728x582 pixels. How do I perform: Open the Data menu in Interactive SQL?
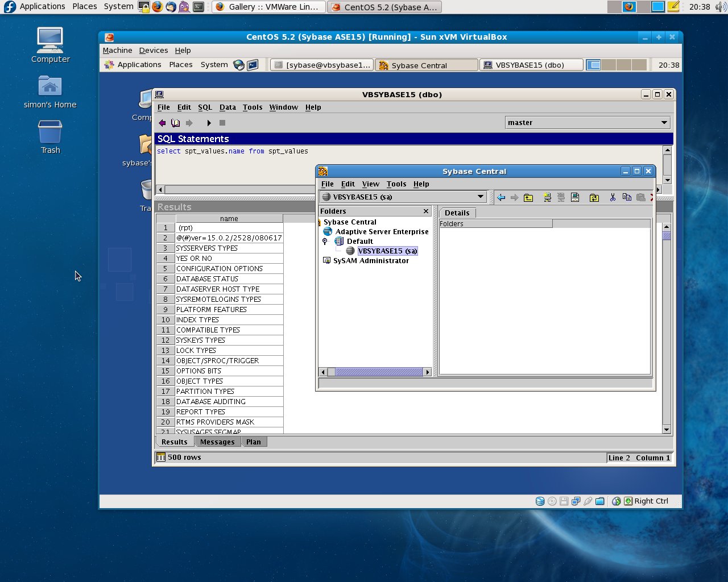227,107
